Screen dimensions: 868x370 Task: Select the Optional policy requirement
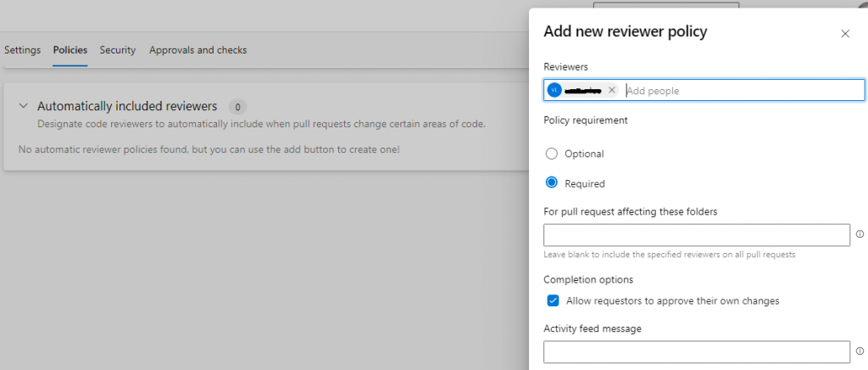552,154
